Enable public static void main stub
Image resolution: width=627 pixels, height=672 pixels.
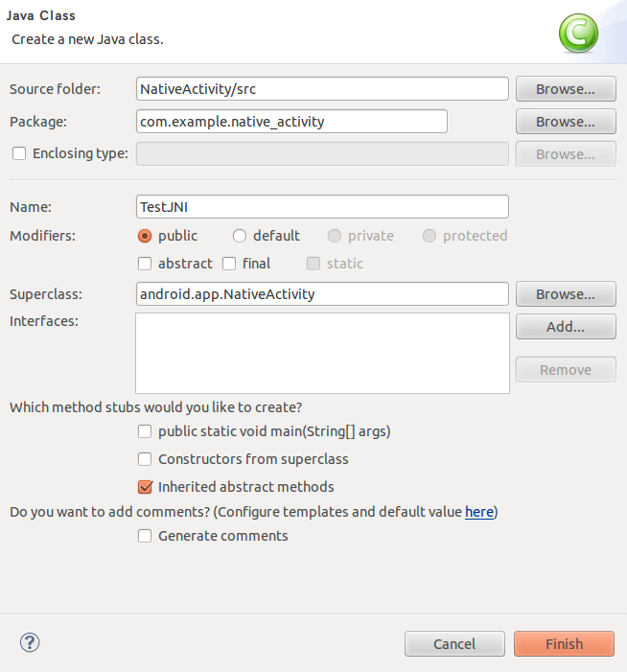click(145, 431)
